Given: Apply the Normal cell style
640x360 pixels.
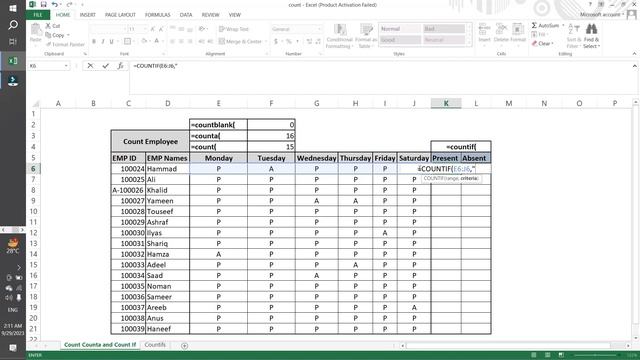Looking at the screenshot, I should click(x=400, y=29).
